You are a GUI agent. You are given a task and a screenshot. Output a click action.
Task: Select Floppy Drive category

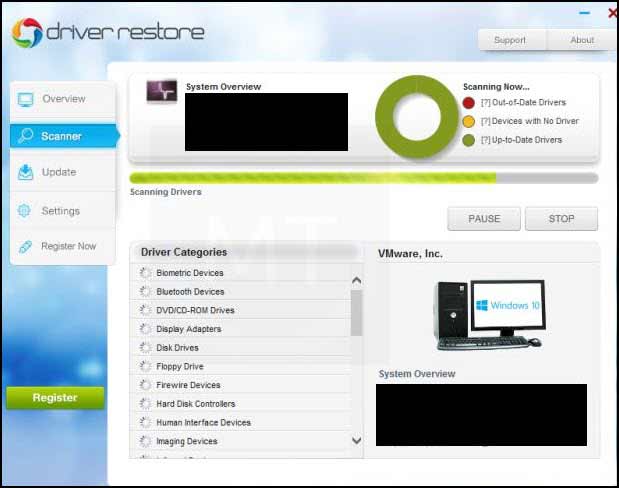[x=241, y=366]
